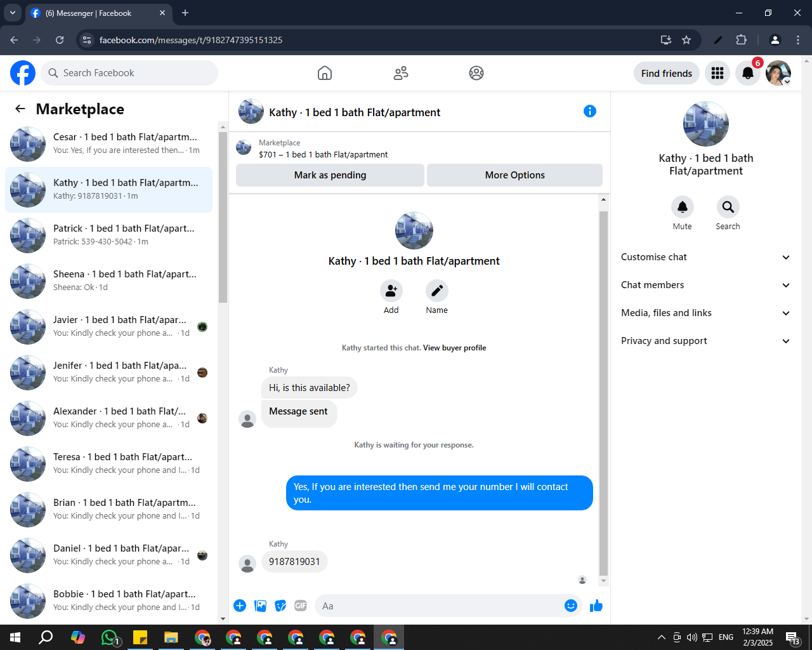Select the Jenifer conversation
812x650 pixels.
pos(109,372)
